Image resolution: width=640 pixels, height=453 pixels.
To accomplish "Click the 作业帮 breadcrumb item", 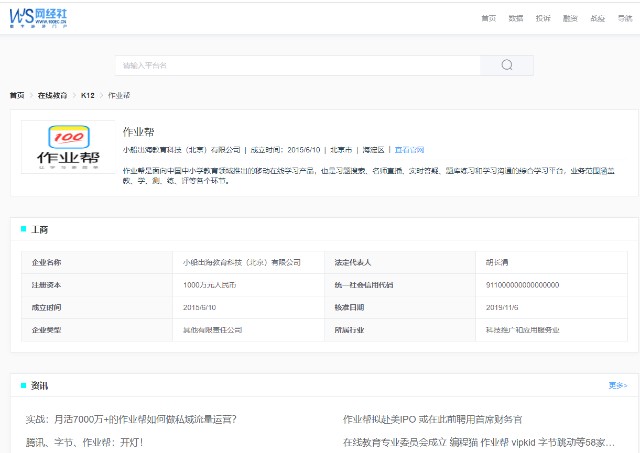I will coord(119,95).
